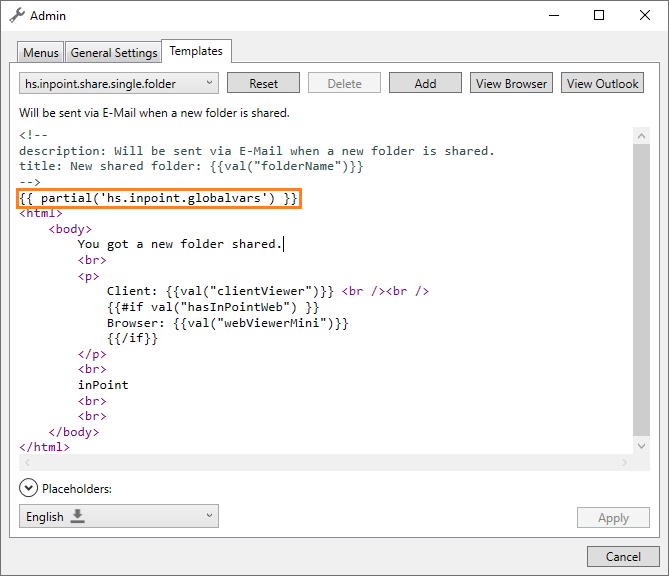Screen dimensions: 669x576
Task: Click the left arrow of horizontal scrollbar
Action: (25, 462)
